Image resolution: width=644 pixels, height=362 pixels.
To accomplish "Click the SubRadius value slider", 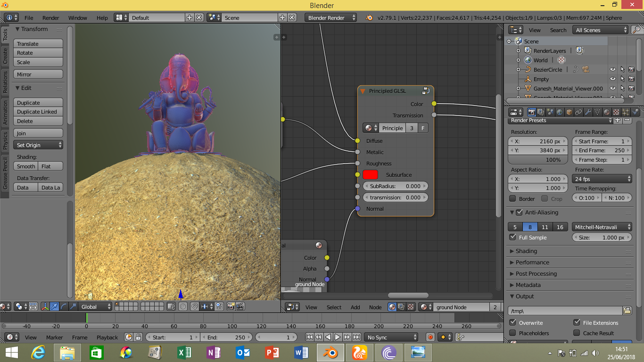I will [x=395, y=186].
